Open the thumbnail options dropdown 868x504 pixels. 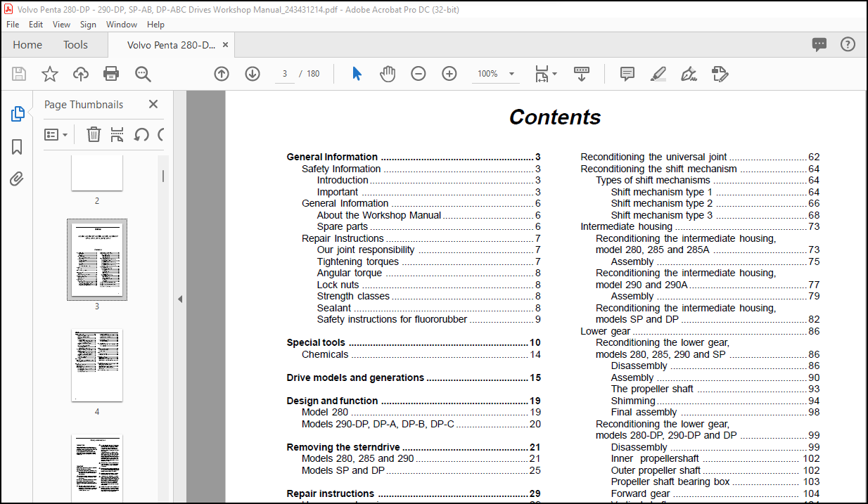pyautogui.click(x=56, y=134)
